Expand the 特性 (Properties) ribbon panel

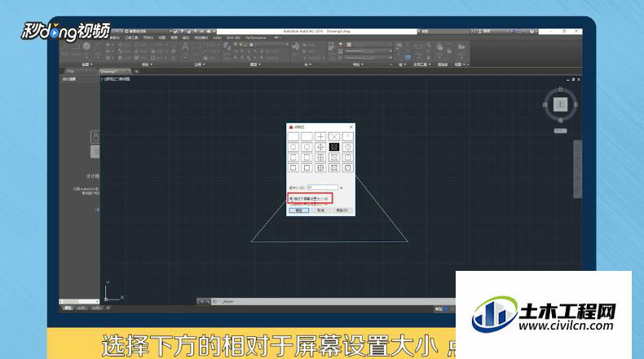(358, 64)
